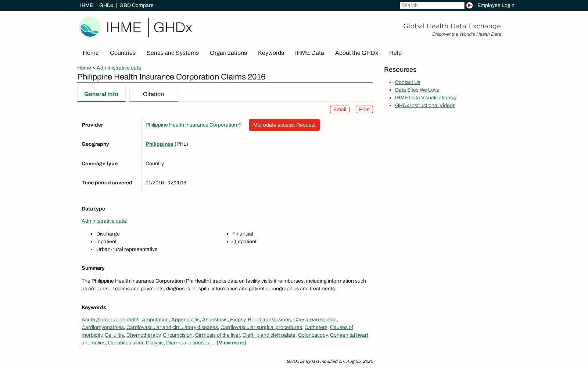Follow Administrative data breadcrumb link

click(x=119, y=68)
